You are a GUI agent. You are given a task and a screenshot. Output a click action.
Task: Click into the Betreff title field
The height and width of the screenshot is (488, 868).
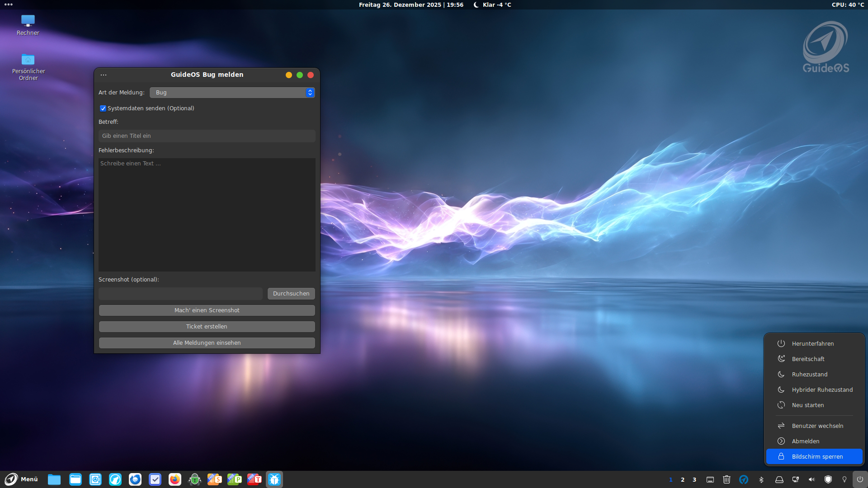pos(207,136)
